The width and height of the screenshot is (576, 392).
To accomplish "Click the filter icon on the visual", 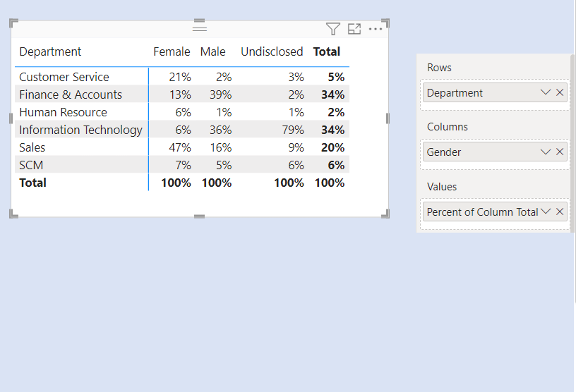I will coord(333,29).
